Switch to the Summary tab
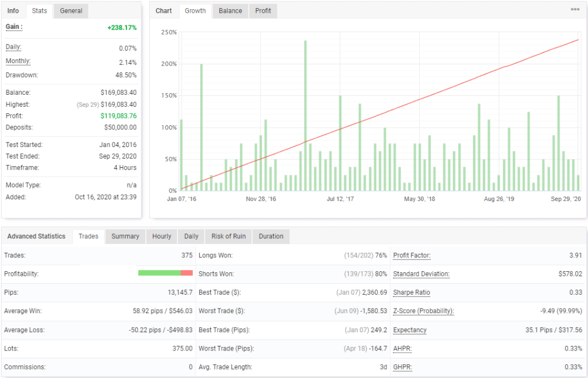 point(125,236)
